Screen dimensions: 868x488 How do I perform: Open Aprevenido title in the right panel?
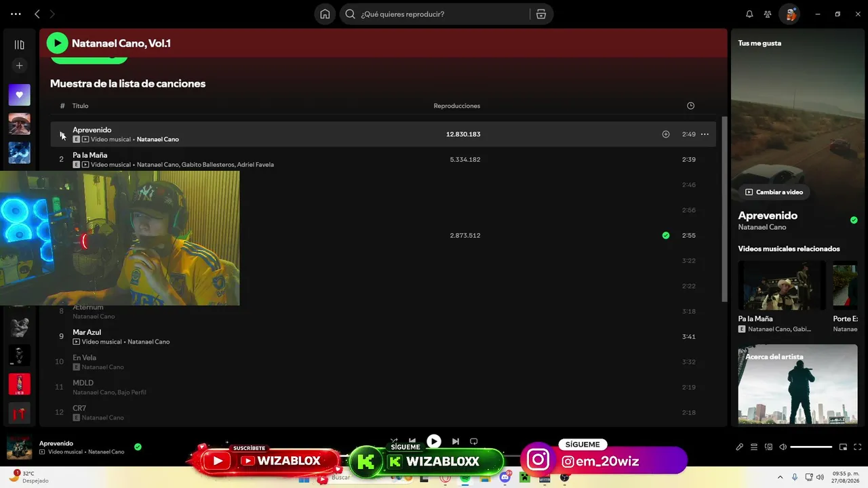(x=768, y=216)
